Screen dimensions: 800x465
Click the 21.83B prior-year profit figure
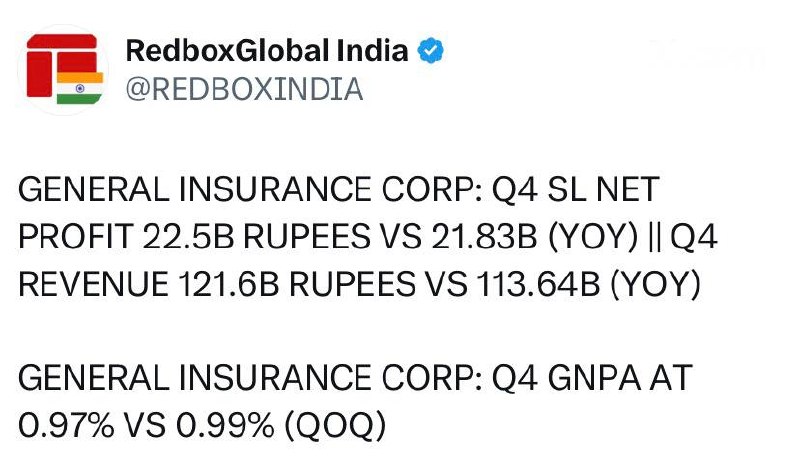(x=484, y=236)
